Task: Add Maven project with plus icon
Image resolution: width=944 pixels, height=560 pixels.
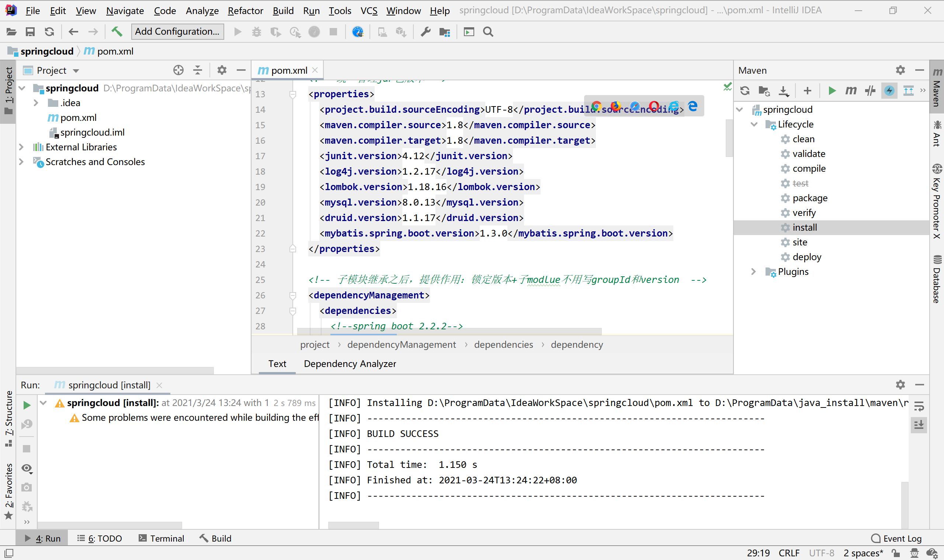Action: [x=808, y=91]
